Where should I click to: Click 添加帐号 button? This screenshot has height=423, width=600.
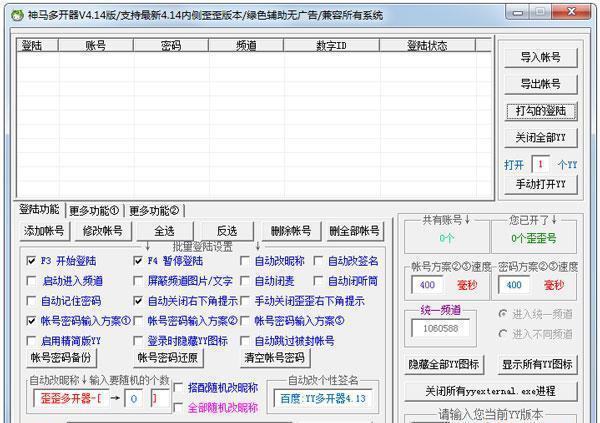coord(44,231)
